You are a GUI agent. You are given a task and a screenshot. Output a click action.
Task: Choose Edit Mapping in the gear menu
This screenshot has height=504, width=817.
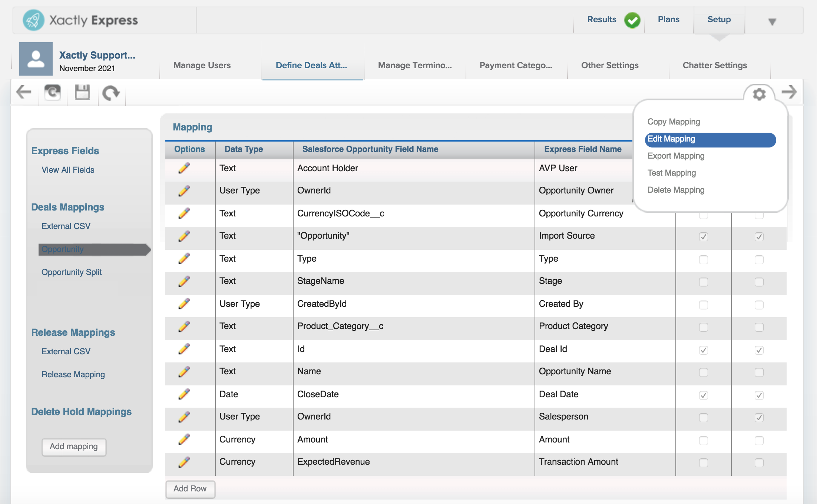[x=710, y=139]
